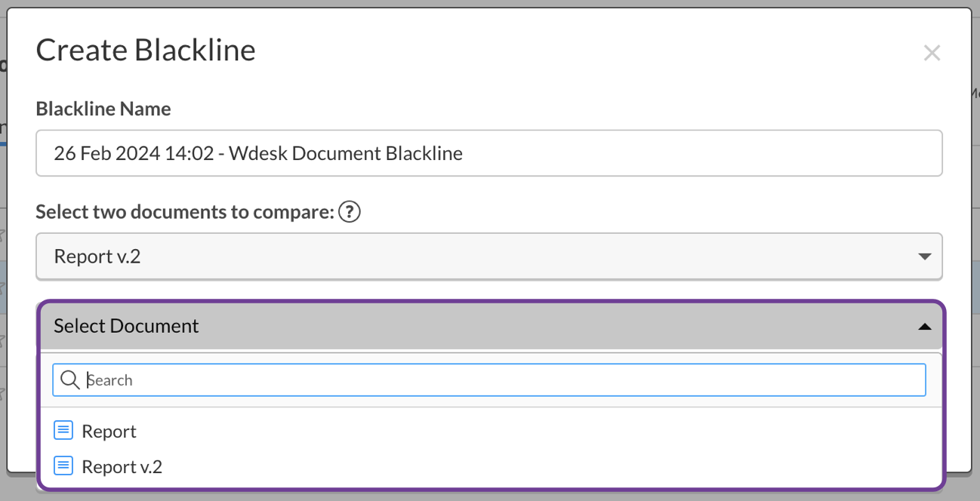Image resolution: width=980 pixels, height=501 pixels.
Task: Click the document icon beside Report v.2
Action: (x=63, y=466)
